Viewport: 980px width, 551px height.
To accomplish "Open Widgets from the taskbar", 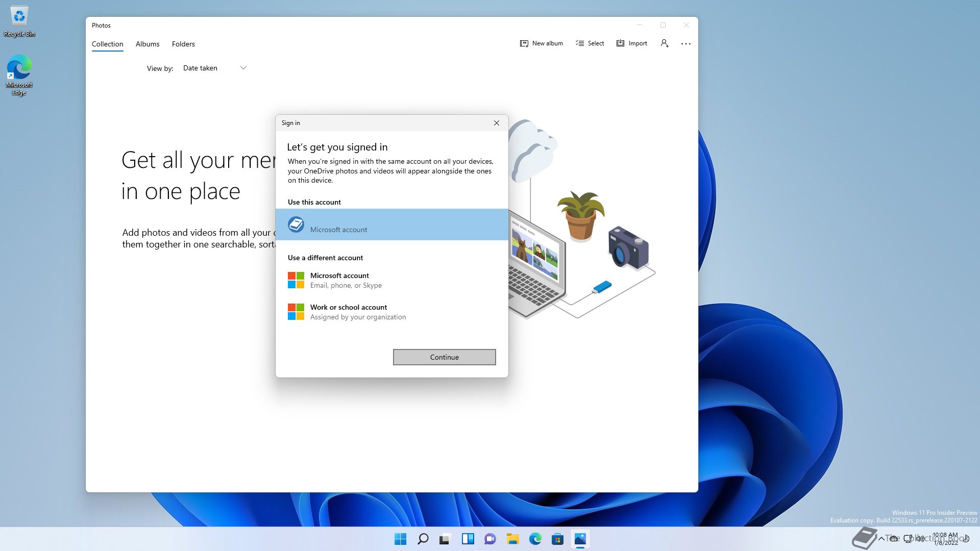I will tap(468, 539).
